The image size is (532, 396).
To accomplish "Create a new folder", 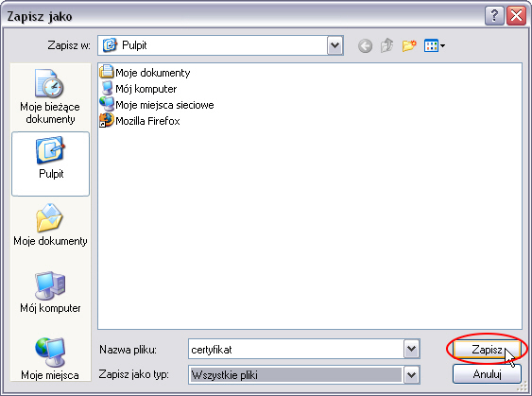I will coord(409,45).
